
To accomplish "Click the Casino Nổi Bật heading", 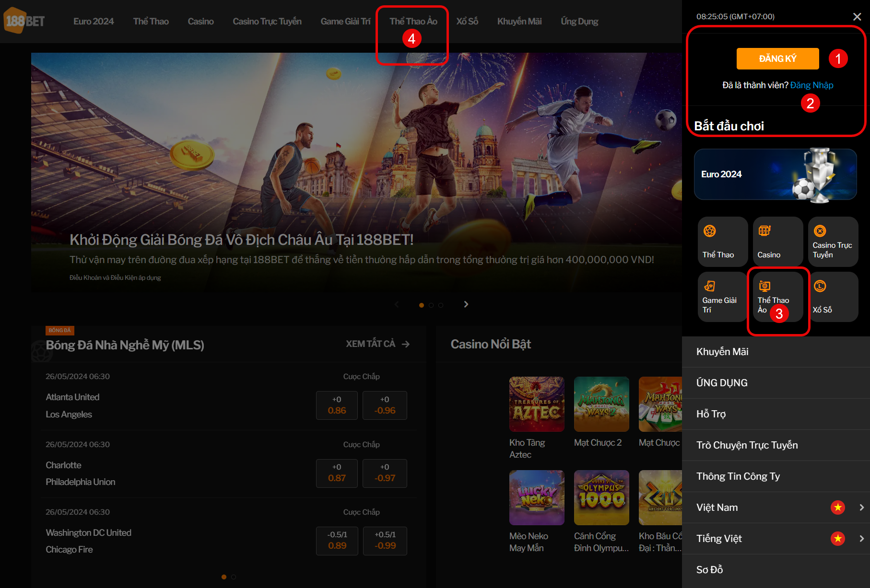I will (x=491, y=344).
